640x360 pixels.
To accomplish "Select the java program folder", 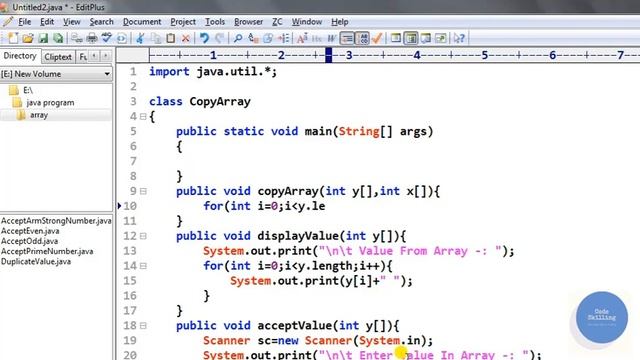I will (x=50, y=103).
